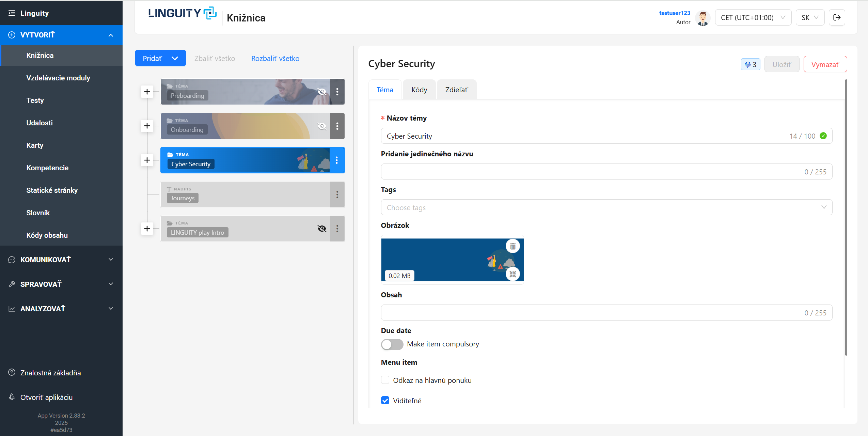Click the Pridanie jedinečného názvu input field
This screenshot has width=868, height=436.
coord(593,172)
